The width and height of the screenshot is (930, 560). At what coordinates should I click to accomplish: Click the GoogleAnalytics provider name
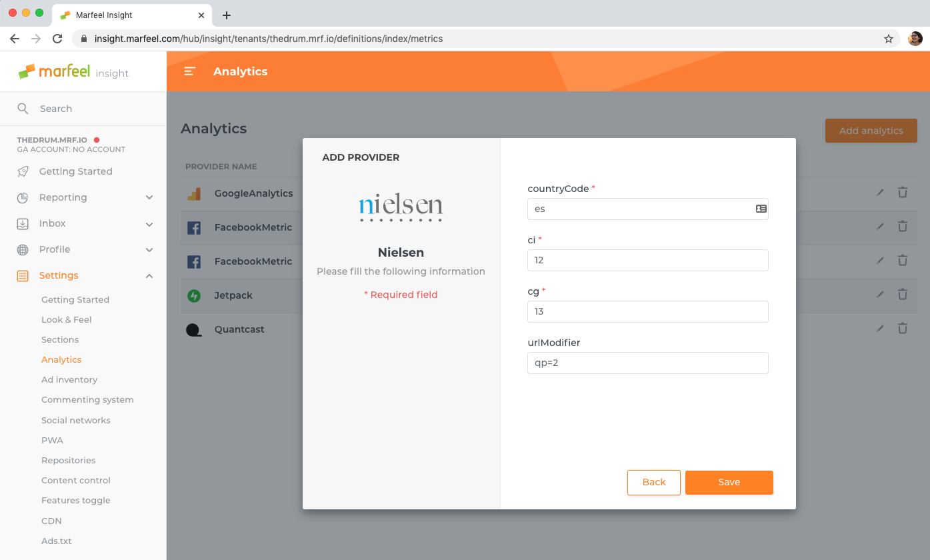pos(253,193)
